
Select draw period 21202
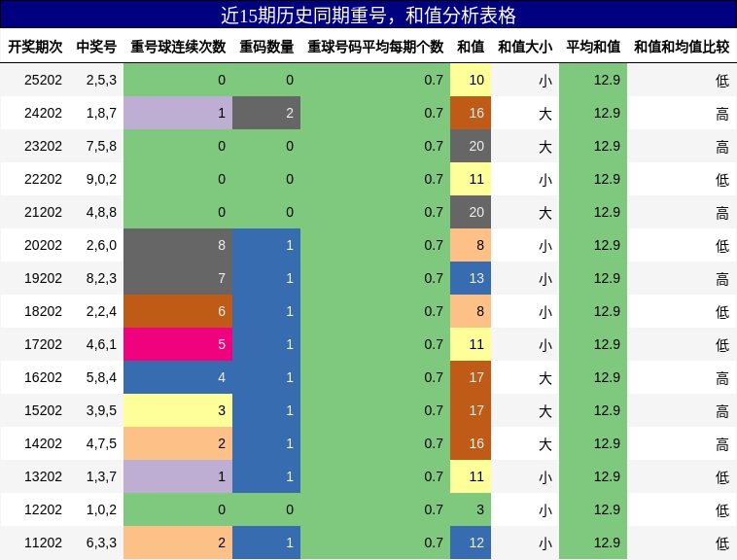43,212
